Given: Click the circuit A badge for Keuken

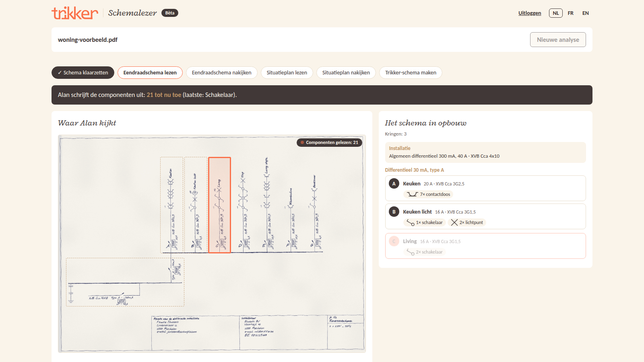Looking at the screenshot, I should coord(394,183).
